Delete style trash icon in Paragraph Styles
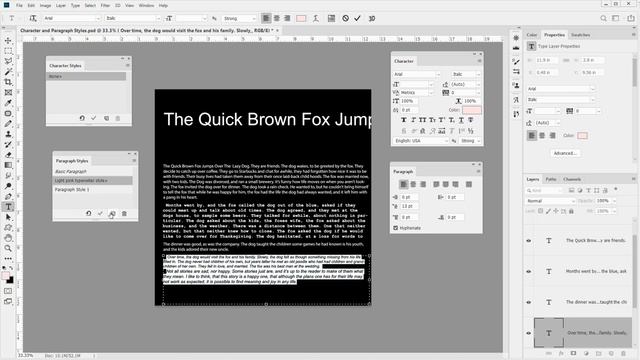This screenshot has width=640, height=360. click(x=124, y=213)
